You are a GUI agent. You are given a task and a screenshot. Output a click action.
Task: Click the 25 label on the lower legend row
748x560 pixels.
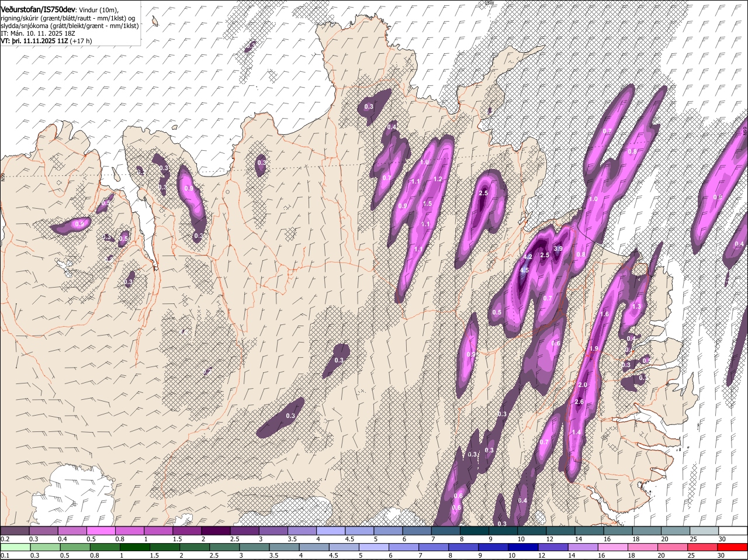pos(691,555)
